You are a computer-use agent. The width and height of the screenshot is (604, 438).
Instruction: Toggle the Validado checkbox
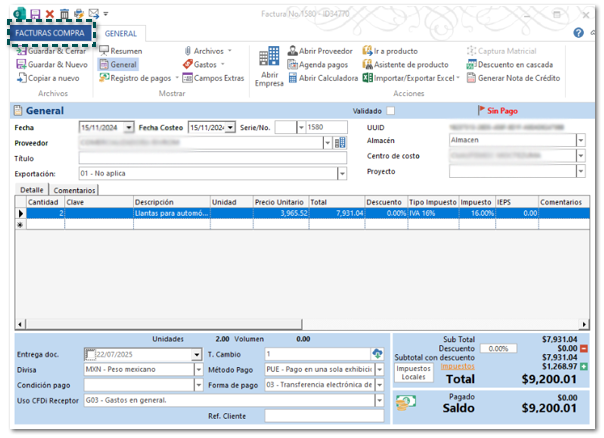tap(391, 111)
